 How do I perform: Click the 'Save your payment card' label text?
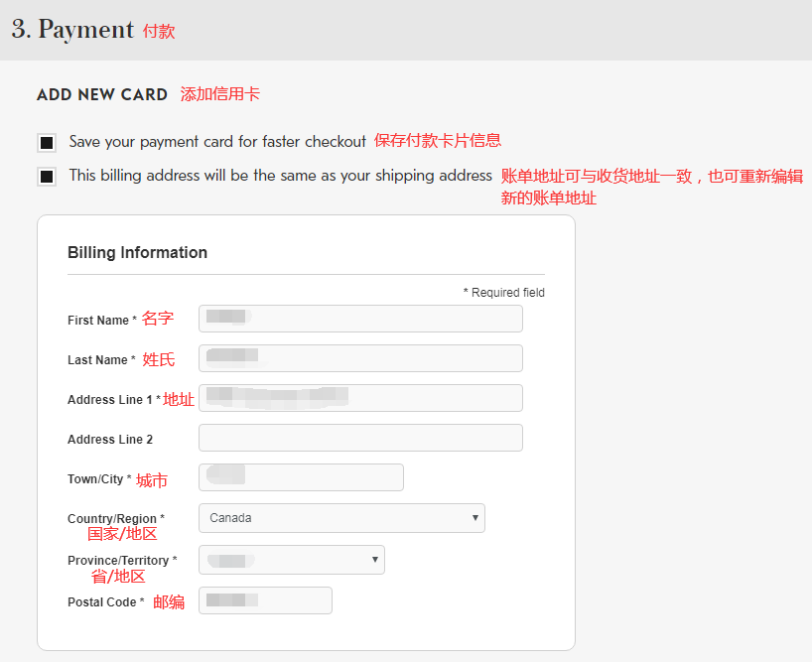pos(217,142)
